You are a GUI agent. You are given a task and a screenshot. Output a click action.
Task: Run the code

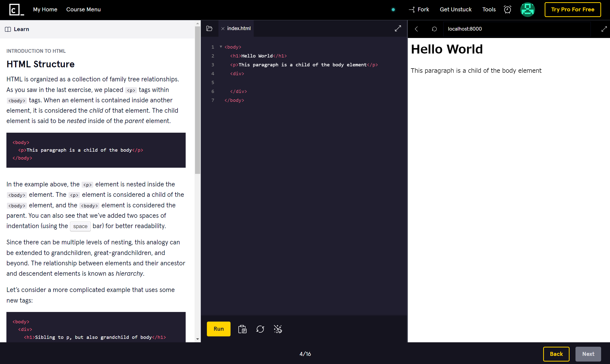[x=218, y=329]
